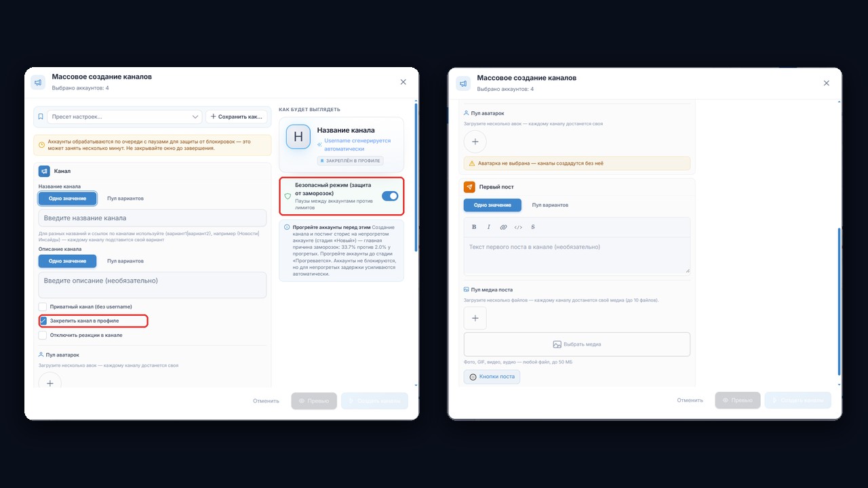Click the clock icon in the yellow accounts warning

[41, 144]
